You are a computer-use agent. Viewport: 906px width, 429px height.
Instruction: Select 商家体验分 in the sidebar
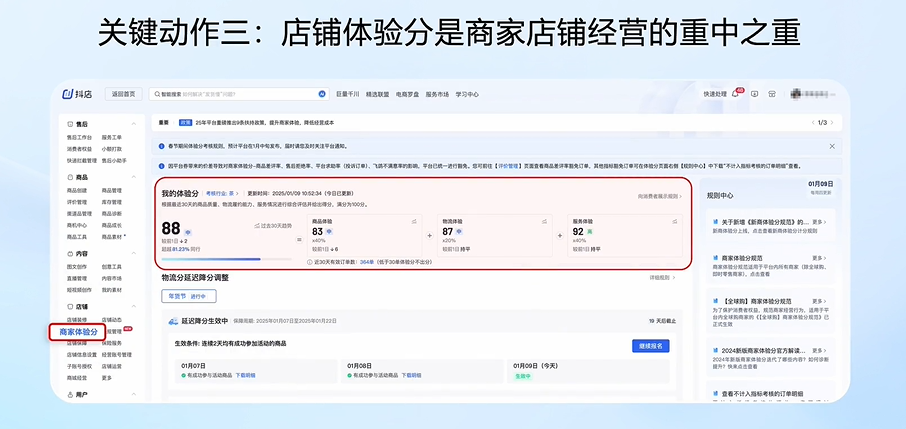coord(78,332)
